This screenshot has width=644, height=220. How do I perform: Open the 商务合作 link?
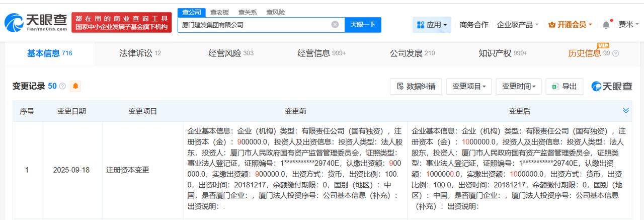(474, 25)
